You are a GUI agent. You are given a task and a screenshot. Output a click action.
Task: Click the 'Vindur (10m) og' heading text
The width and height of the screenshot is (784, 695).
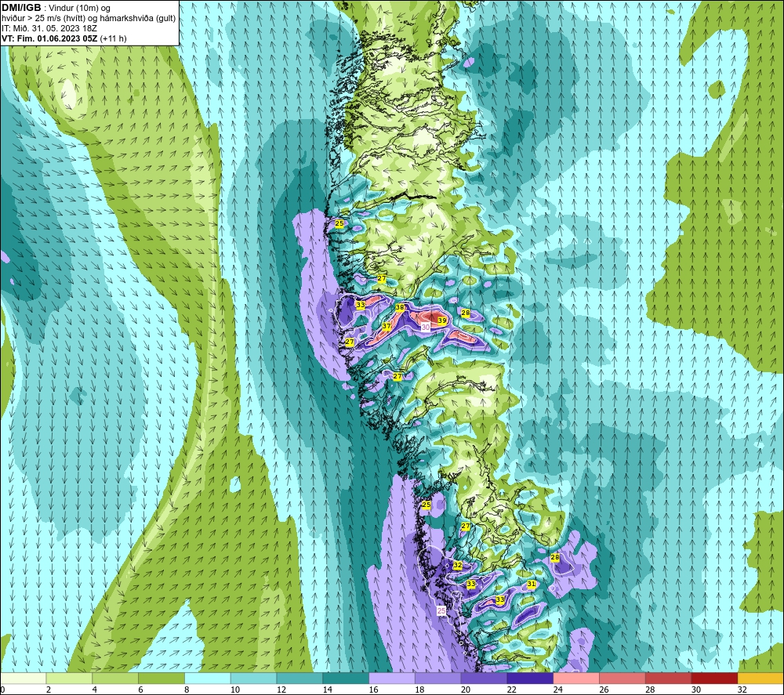[x=81, y=9]
